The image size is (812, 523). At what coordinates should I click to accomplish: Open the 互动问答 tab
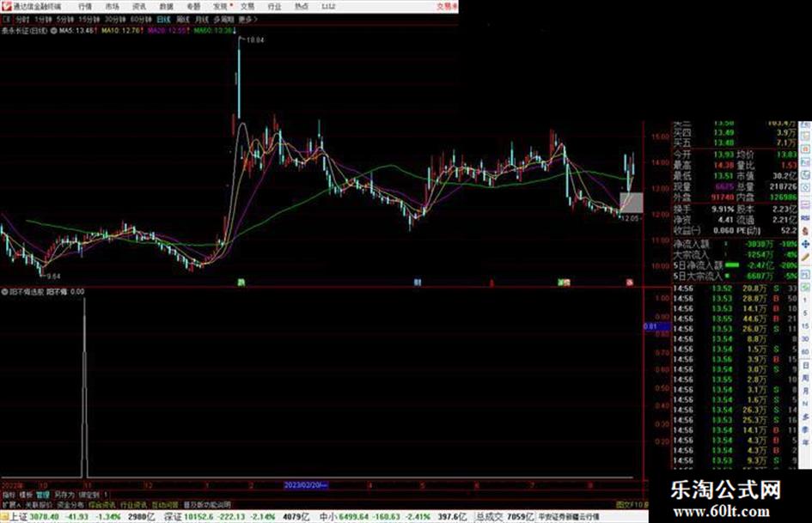(165, 504)
